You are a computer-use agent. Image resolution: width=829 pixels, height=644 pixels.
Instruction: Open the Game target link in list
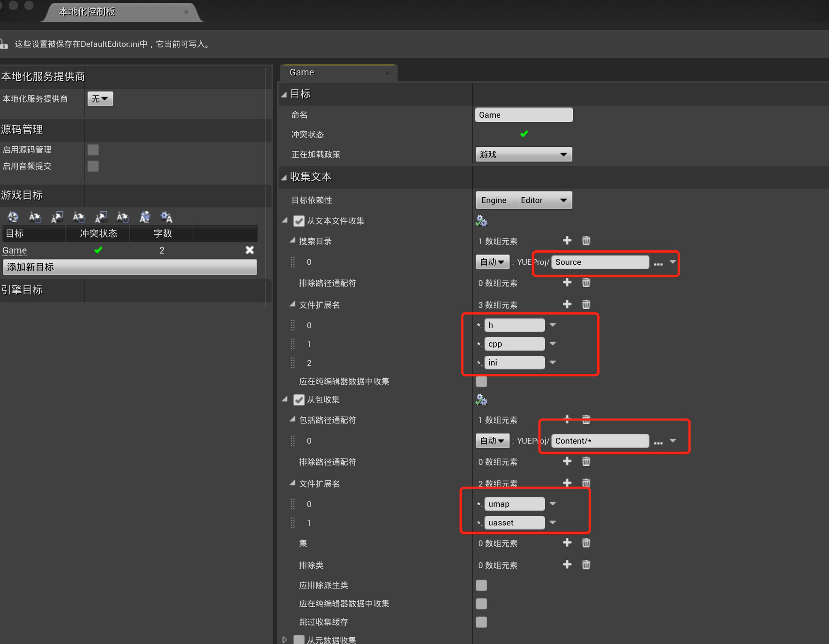click(x=15, y=250)
